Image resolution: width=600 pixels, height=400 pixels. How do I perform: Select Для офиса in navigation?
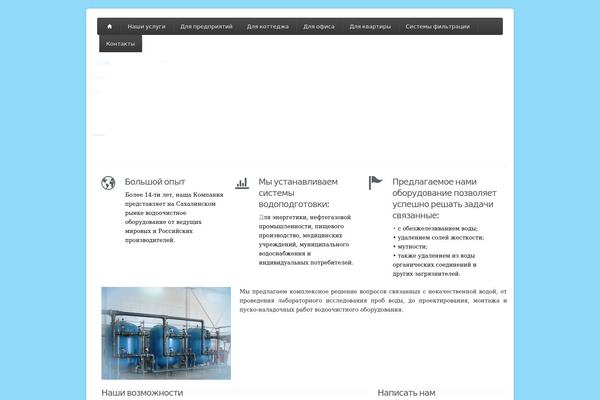[x=319, y=26]
